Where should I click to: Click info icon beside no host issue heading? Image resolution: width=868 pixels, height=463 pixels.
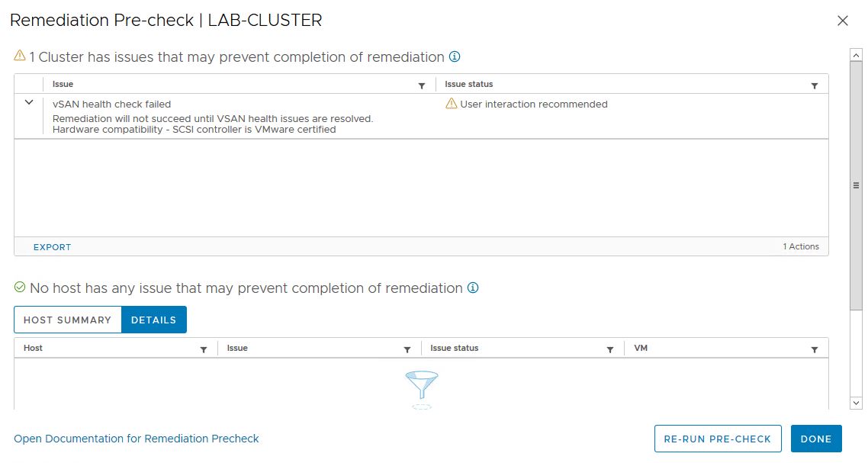pos(473,288)
